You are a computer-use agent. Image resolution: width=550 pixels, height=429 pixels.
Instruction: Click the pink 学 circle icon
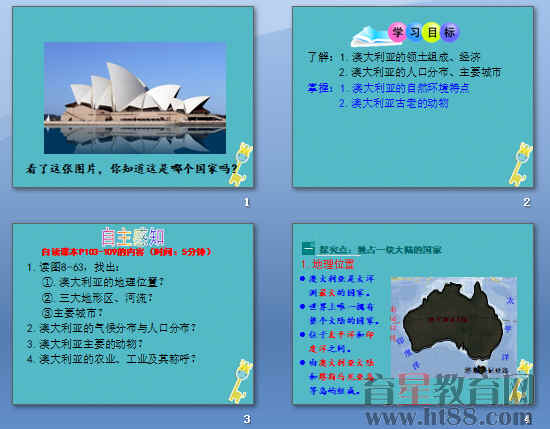pyautogui.click(x=397, y=33)
